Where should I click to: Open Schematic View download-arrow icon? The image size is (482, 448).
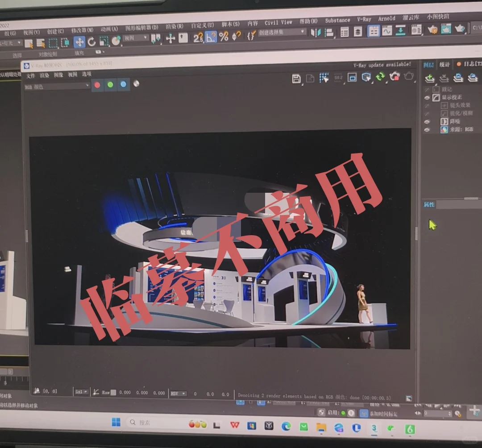pyautogui.click(x=400, y=30)
